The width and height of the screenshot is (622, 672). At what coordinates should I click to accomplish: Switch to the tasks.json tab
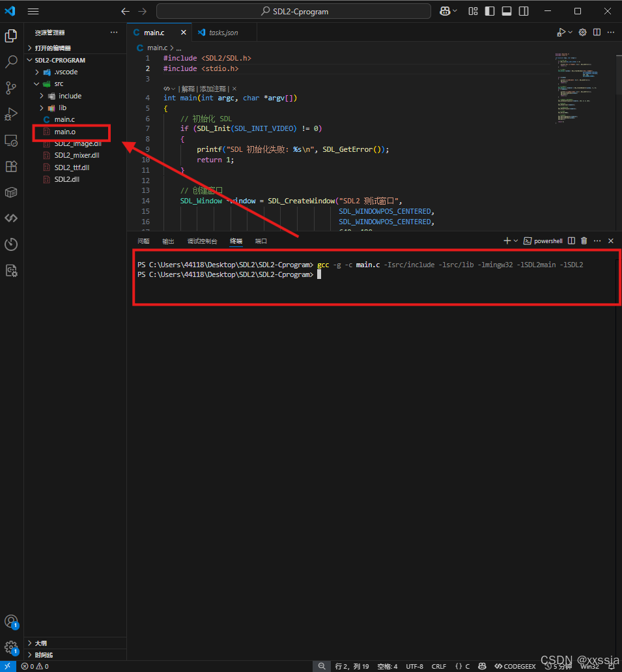(225, 32)
